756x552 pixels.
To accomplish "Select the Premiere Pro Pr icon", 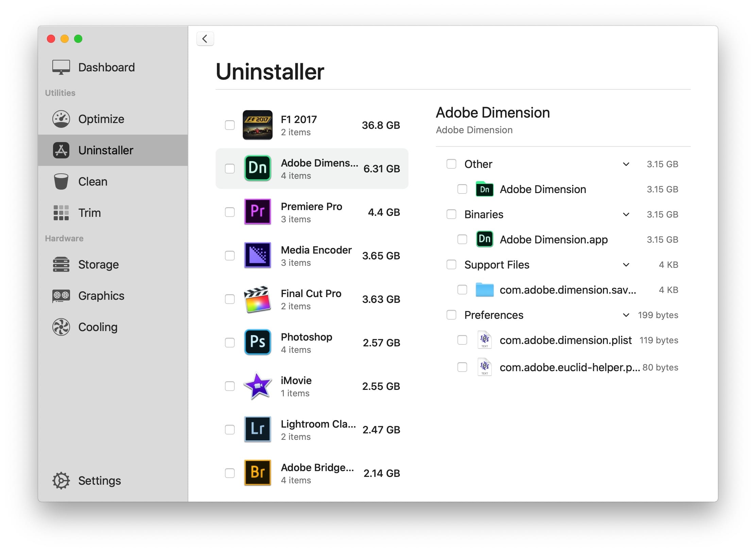I will 258,212.
